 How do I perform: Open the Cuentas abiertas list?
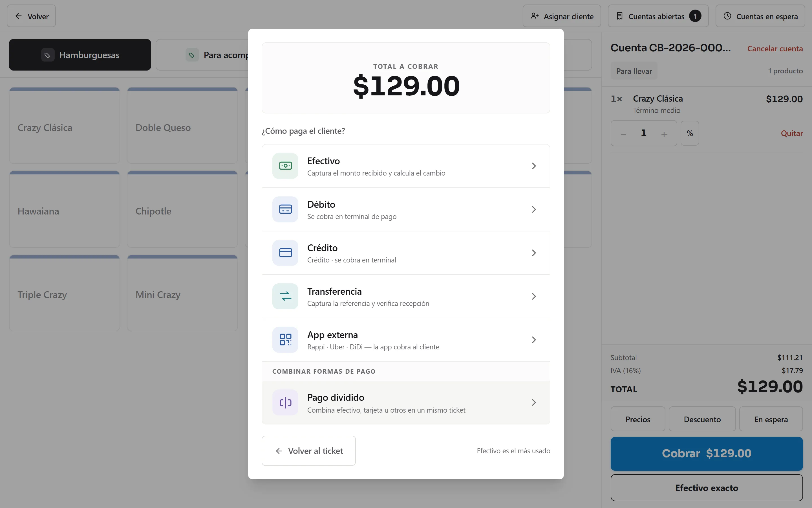click(658, 16)
